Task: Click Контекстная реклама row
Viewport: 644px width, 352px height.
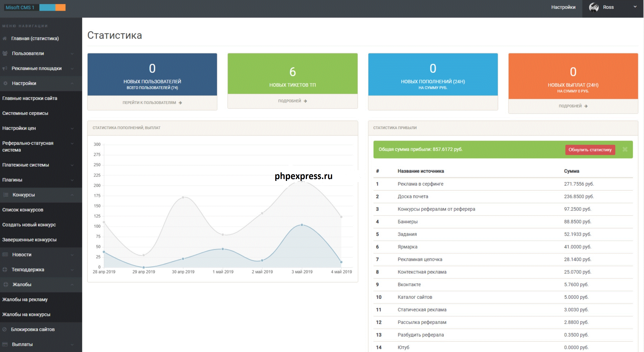Action: (x=503, y=272)
